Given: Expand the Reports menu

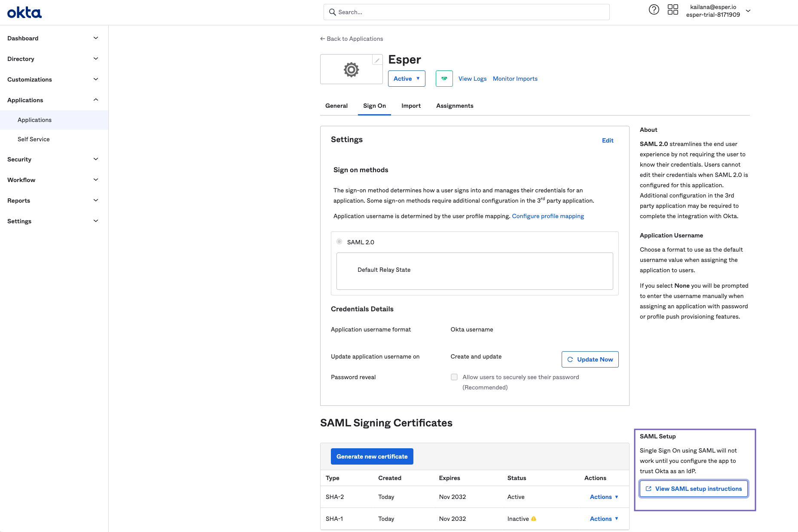Looking at the screenshot, I should (x=54, y=201).
